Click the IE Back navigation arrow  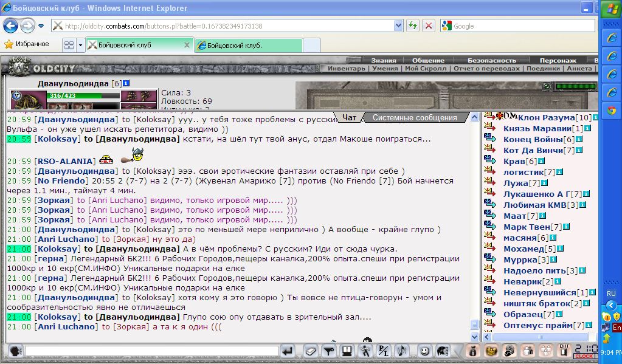pyautogui.click(x=10, y=26)
